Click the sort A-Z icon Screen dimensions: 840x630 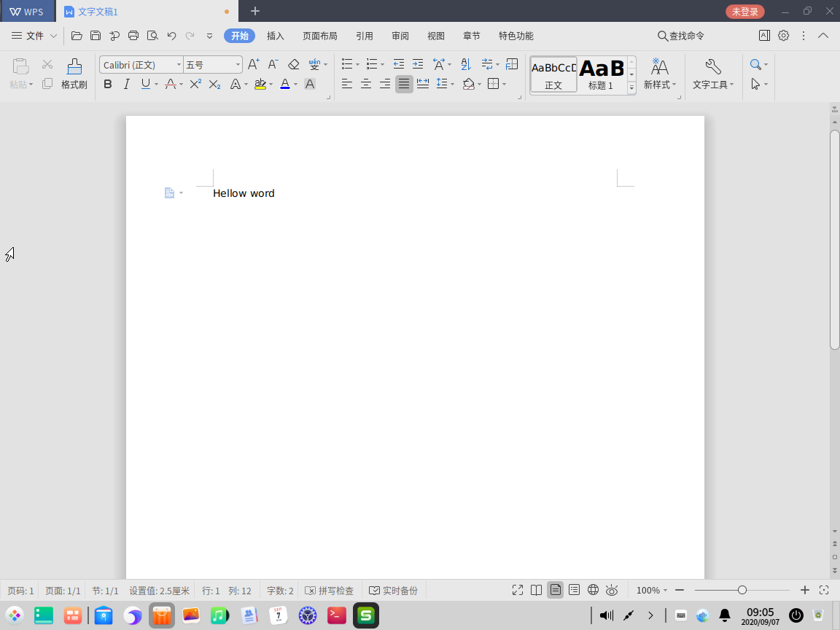[466, 65]
